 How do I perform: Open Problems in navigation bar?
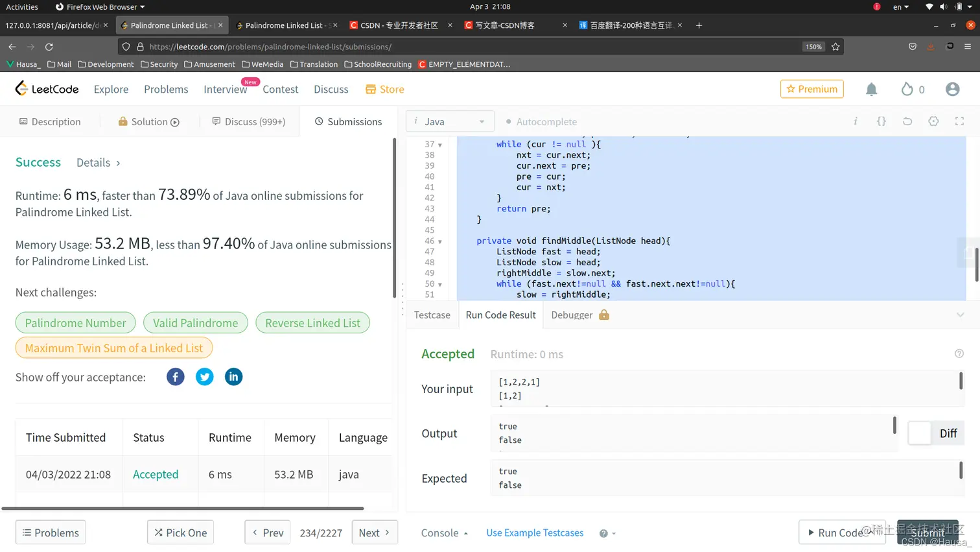click(x=166, y=89)
